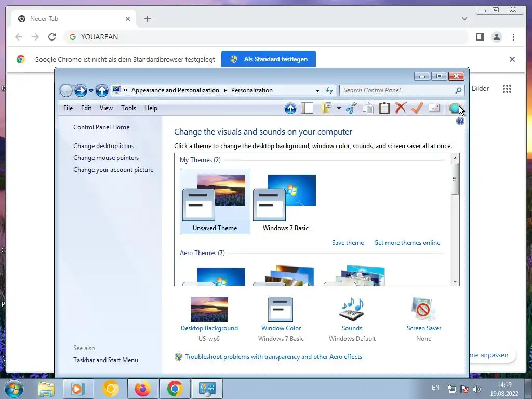Open Screen Saver settings
The height and width of the screenshot is (399, 532).
(424, 319)
